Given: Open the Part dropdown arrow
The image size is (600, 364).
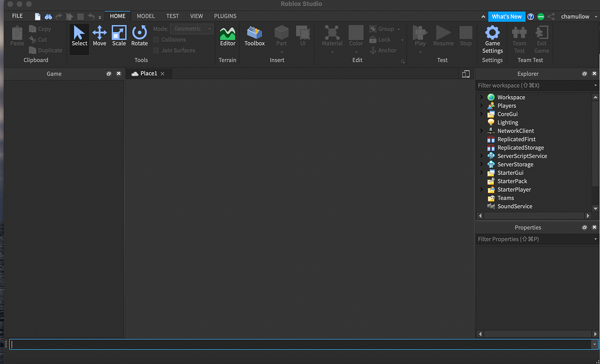Looking at the screenshot, I should coord(282,52).
